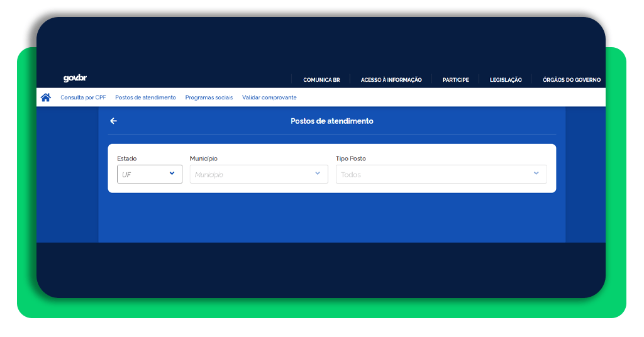Open the Tipo Posto dropdown
The image size is (644, 337).
click(440, 174)
